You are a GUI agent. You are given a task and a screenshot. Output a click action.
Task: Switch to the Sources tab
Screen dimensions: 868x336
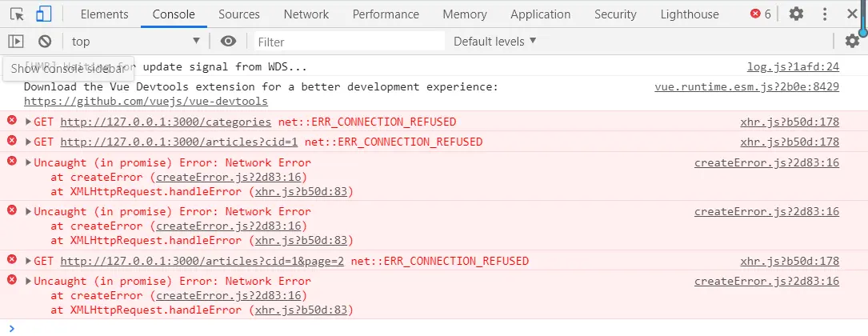[x=238, y=14]
